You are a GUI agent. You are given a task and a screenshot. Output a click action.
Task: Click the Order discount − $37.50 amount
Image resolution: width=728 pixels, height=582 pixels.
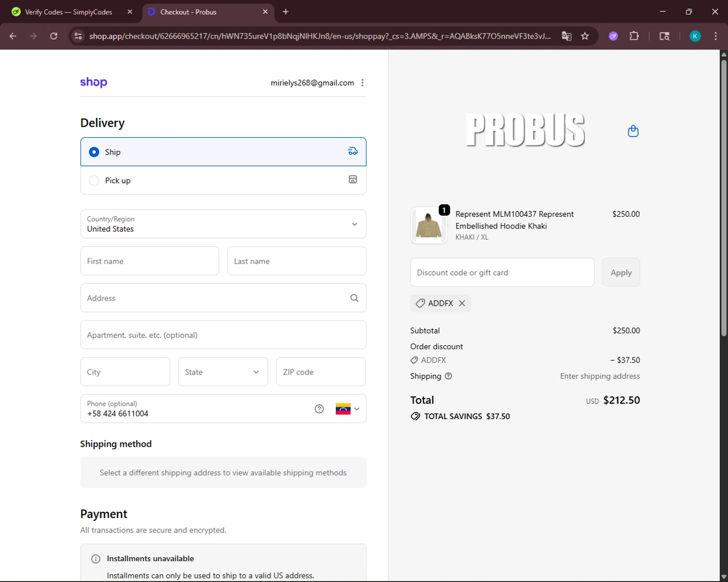(625, 360)
